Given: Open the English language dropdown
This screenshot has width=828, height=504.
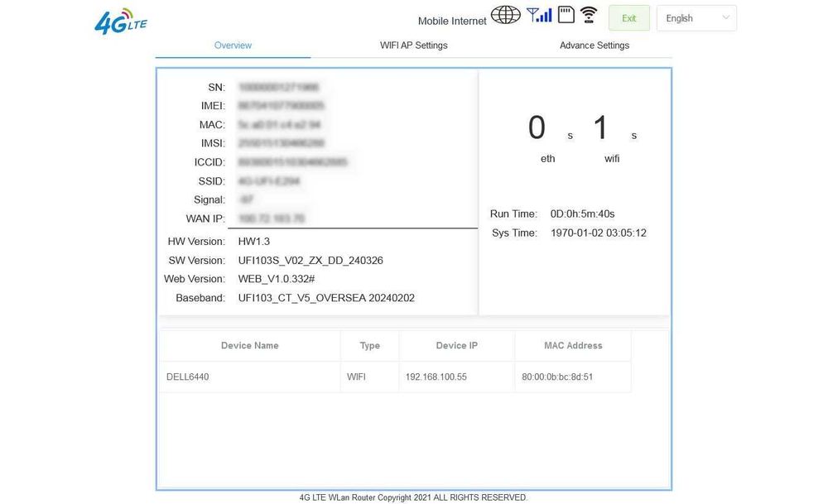Looking at the screenshot, I should pyautogui.click(x=696, y=18).
